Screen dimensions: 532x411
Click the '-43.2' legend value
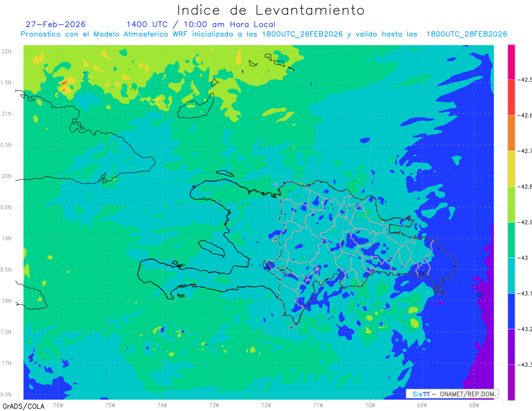click(x=525, y=329)
